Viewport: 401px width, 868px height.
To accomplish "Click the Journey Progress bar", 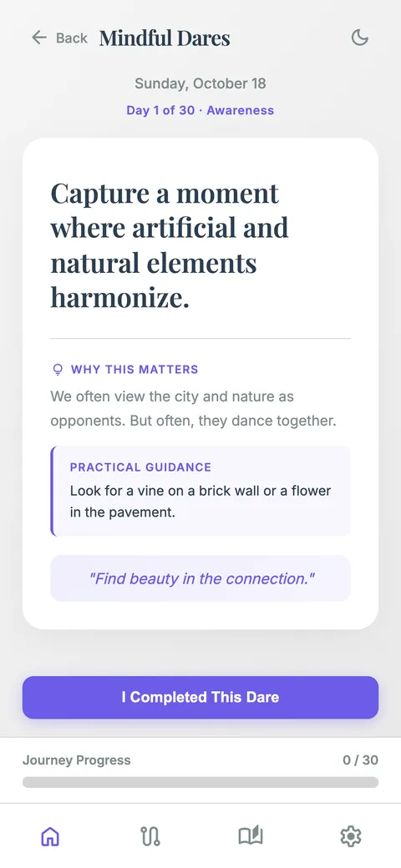I will tap(200, 782).
